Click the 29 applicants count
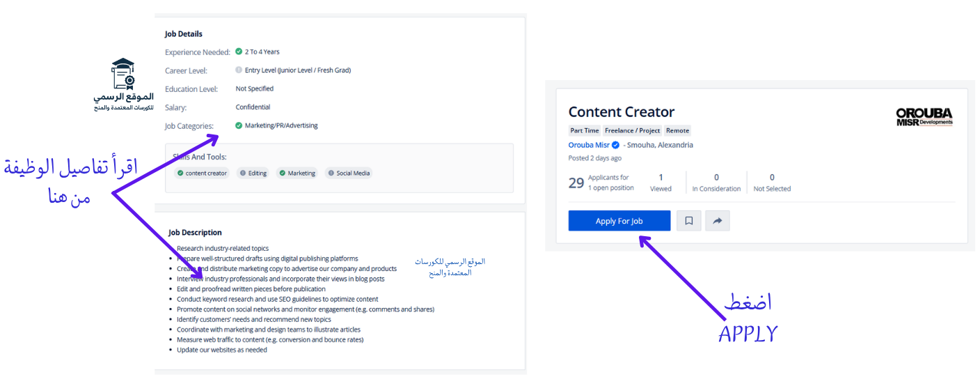 click(x=576, y=183)
